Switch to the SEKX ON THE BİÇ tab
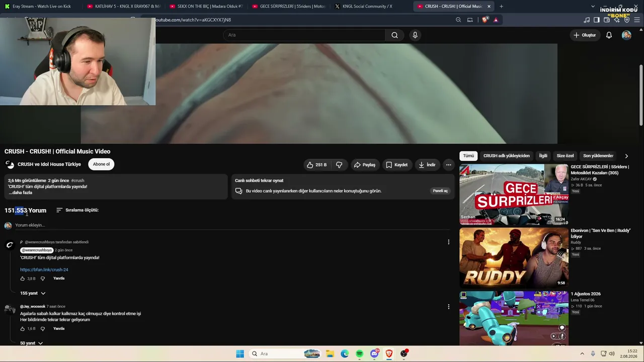The width and height of the screenshot is (644, 362). pos(206,7)
